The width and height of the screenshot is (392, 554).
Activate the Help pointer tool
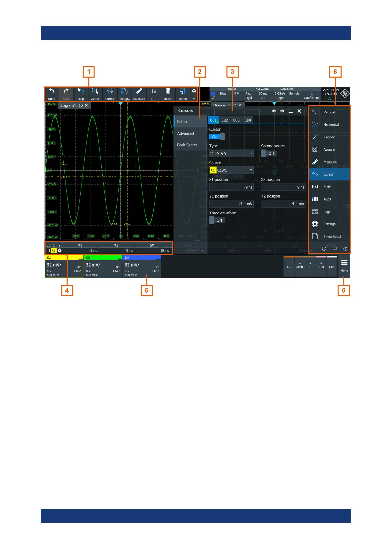(81, 94)
